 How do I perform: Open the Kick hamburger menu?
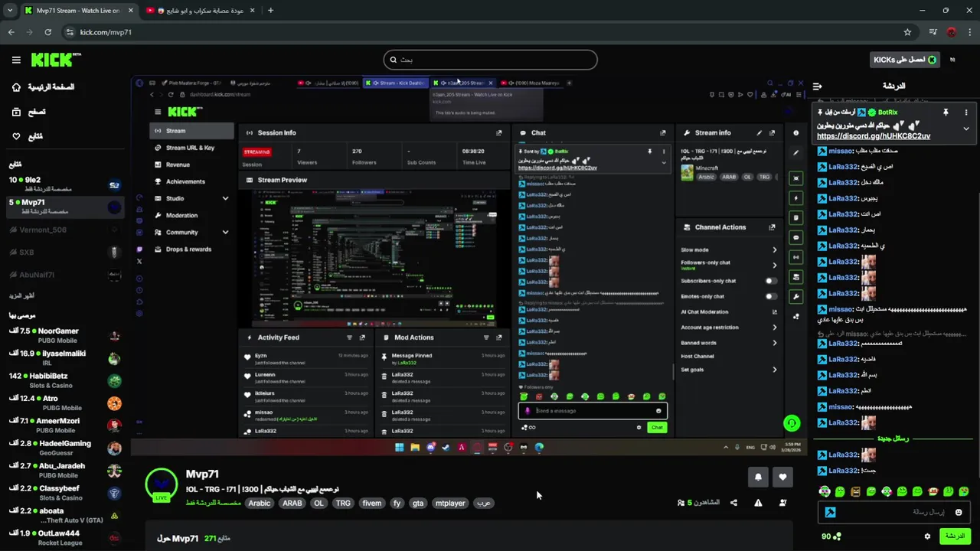click(x=16, y=60)
